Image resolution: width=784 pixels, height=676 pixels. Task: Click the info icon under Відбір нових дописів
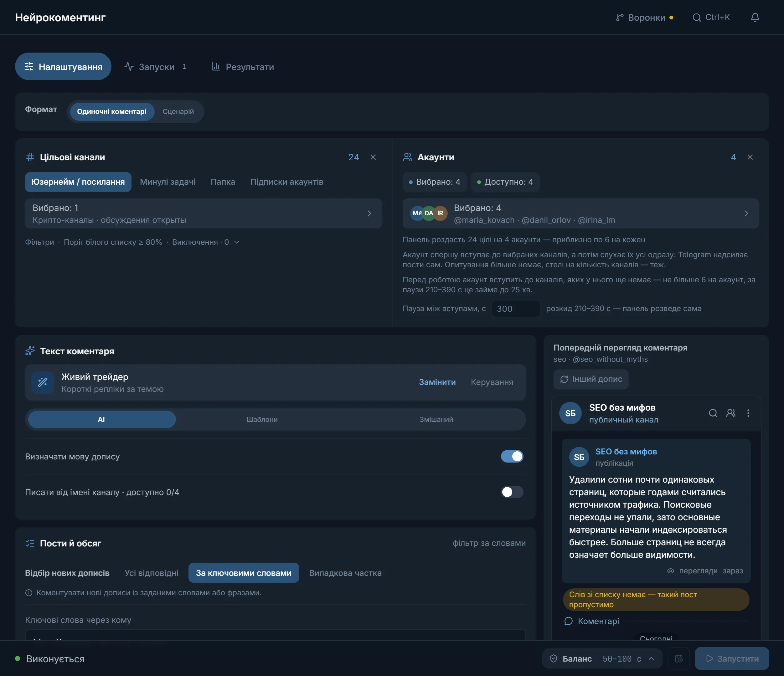click(x=28, y=593)
